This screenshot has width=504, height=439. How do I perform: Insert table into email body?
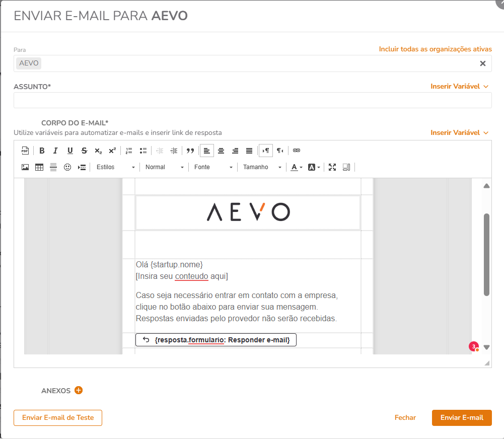(39, 167)
